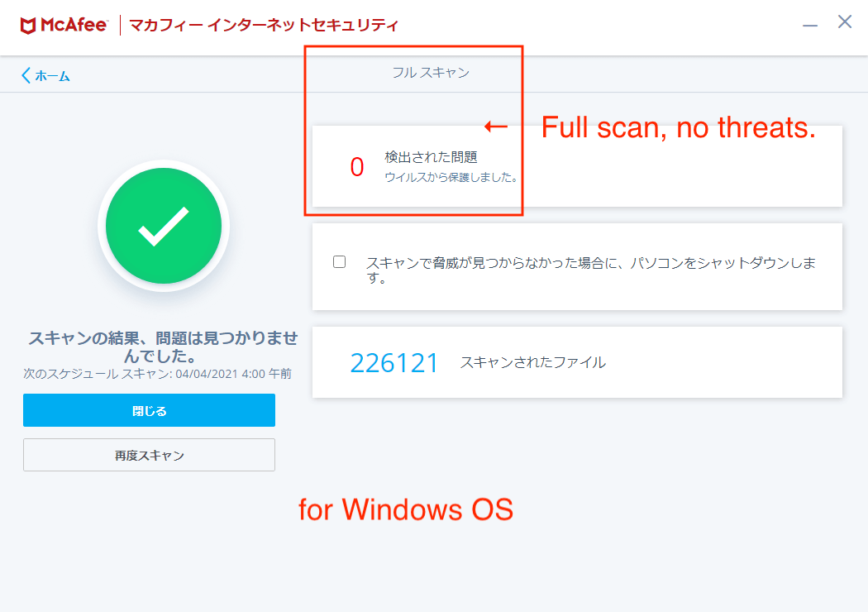Close the McAfee window with X
The height and width of the screenshot is (612, 868).
(844, 22)
